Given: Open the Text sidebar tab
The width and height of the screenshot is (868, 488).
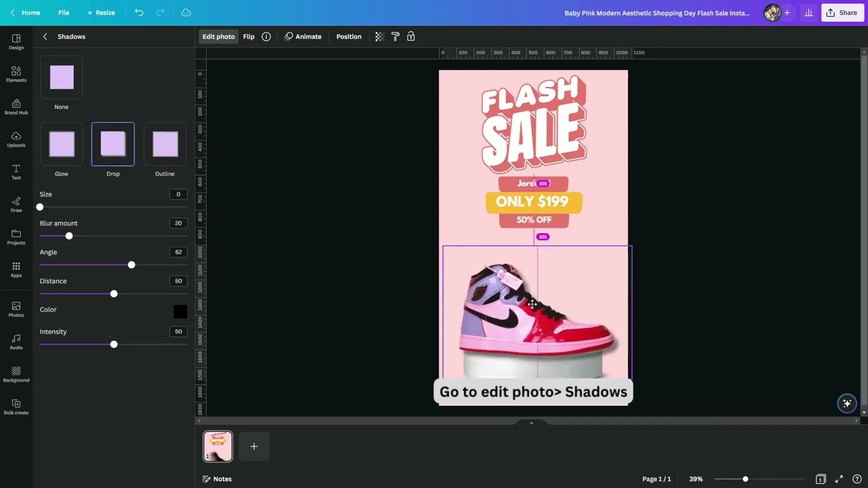Looking at the screenshot, I should pyautogui.click(x=16, y=171).
